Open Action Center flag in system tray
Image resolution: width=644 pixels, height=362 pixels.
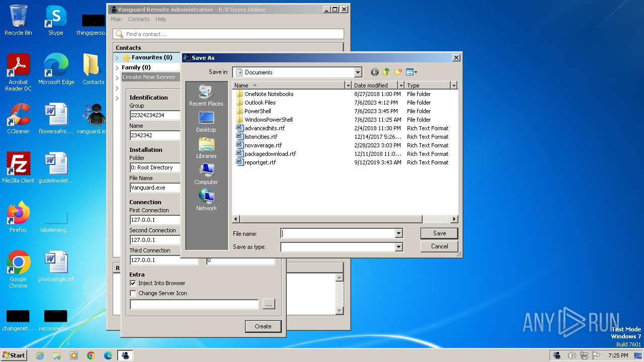pos(597,355)
